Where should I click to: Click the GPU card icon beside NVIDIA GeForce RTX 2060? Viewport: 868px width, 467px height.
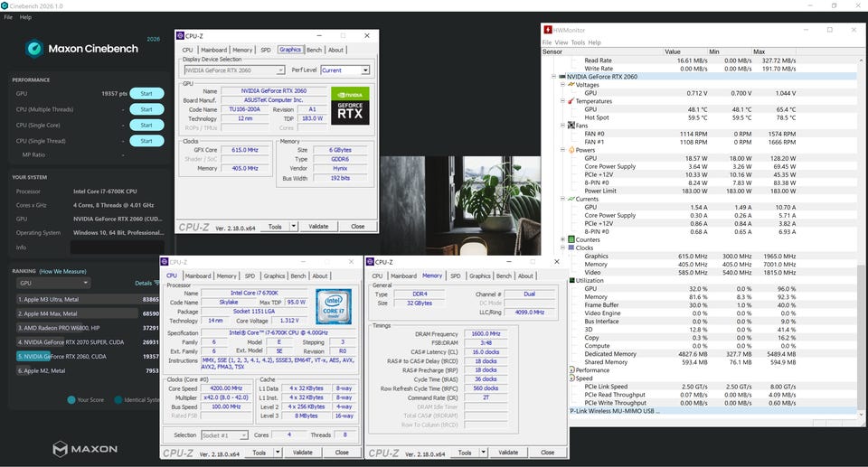point(561,77)
